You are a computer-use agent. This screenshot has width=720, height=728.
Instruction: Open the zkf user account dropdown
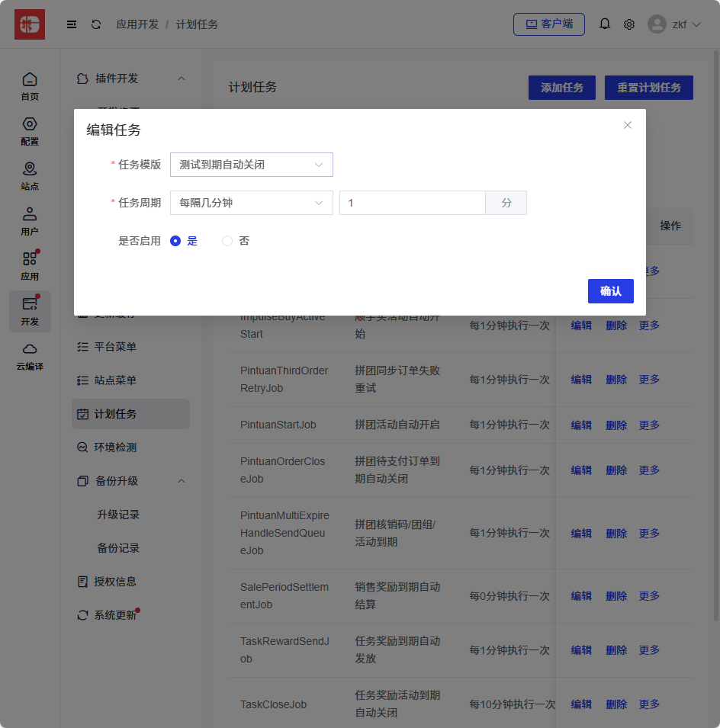coord(674,24)
